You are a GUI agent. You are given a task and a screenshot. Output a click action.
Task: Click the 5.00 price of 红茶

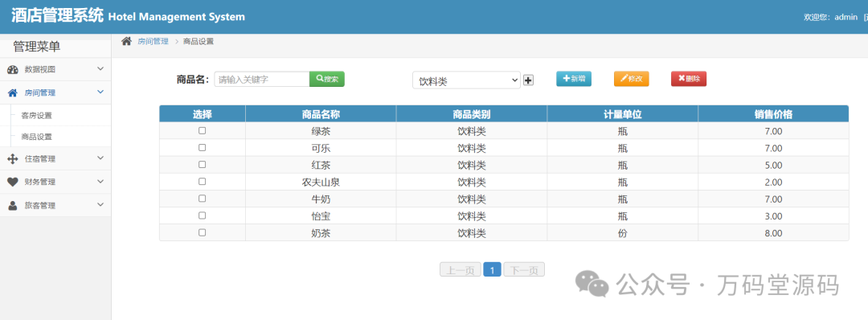tap(773, 166)
